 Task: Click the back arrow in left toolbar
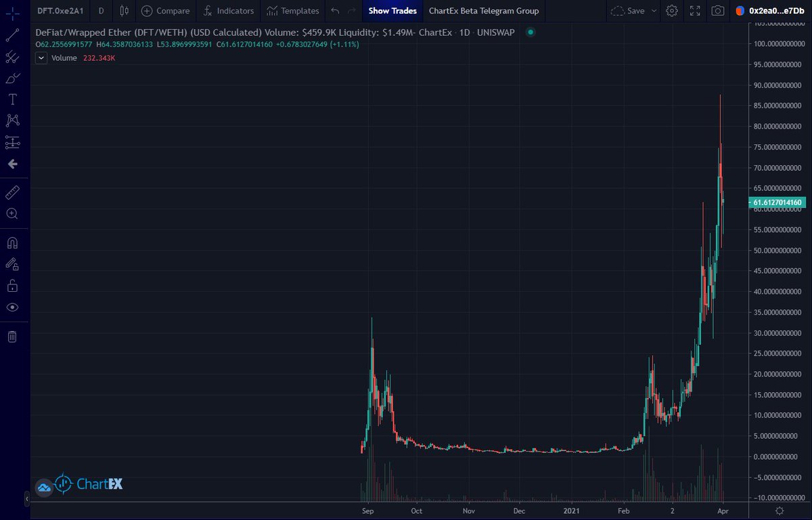(x=12, y=164)
